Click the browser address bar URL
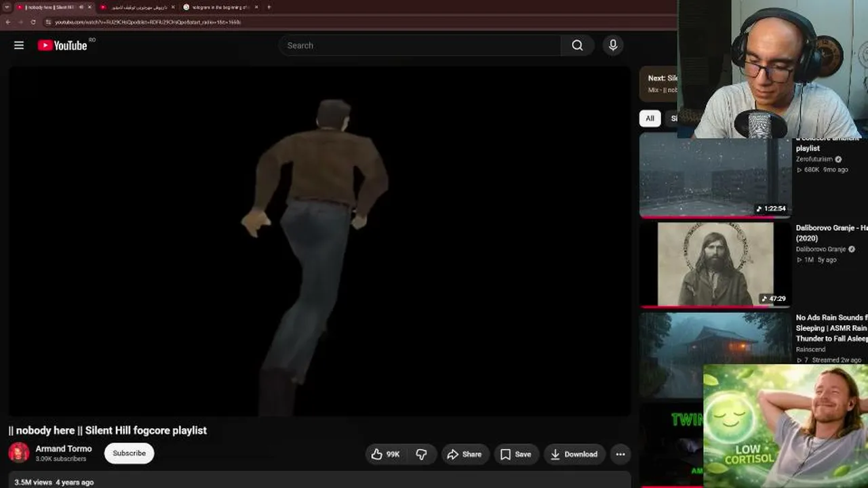Viewport: 868px width, 488px height. click(148, 22)
